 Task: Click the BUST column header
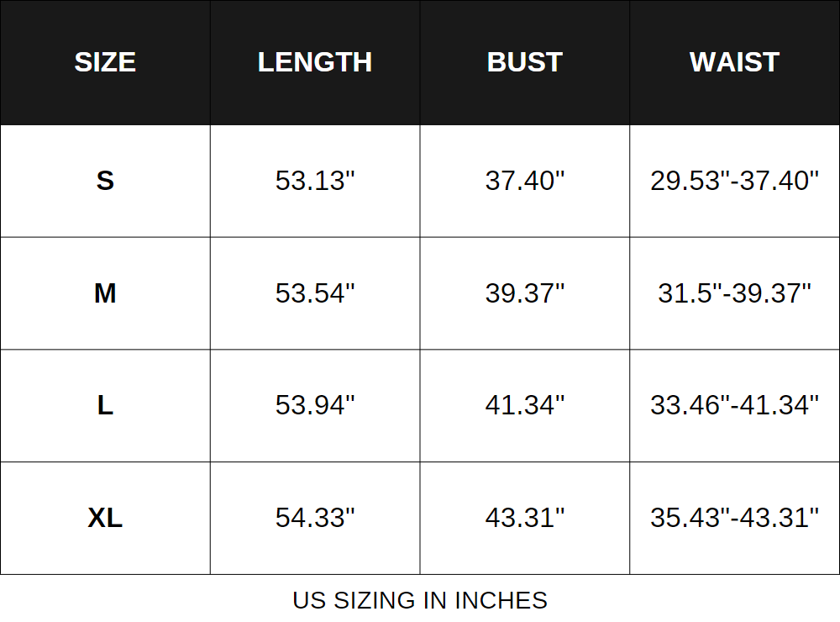point(524,62)
